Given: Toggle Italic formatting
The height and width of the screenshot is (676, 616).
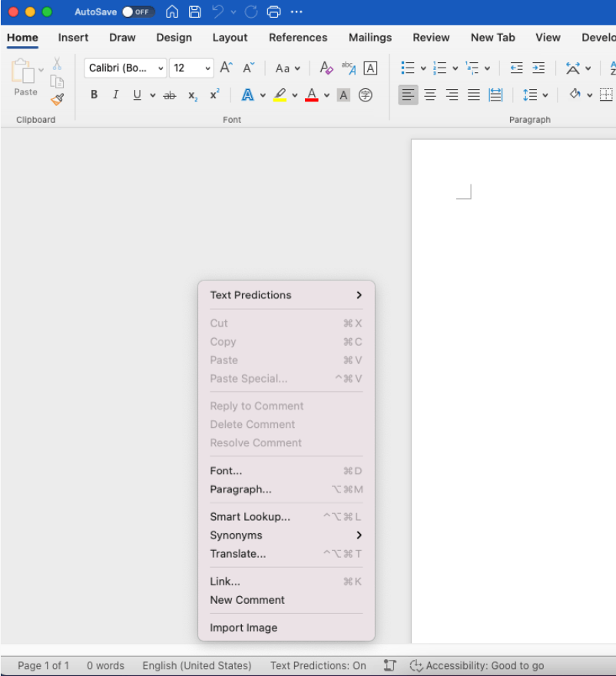Looking at the screenshot, I should point(116,95).
